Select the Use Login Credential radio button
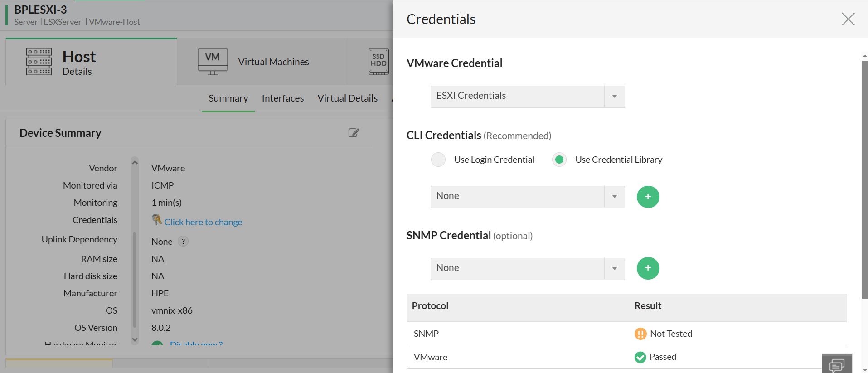Image resolution: width=868 pixels, height=373 pixels. click(438, 160)
